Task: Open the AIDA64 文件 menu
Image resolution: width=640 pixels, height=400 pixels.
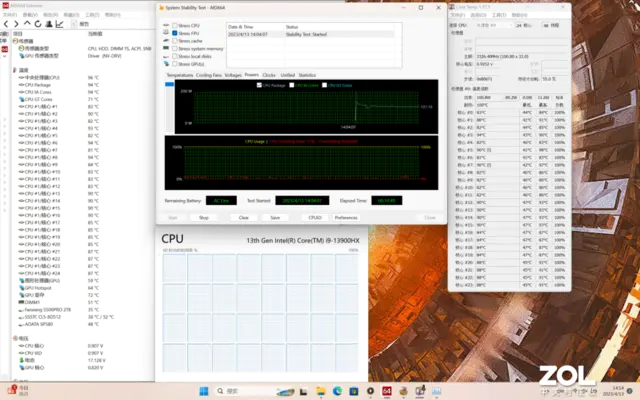Action: click(10, 15)
